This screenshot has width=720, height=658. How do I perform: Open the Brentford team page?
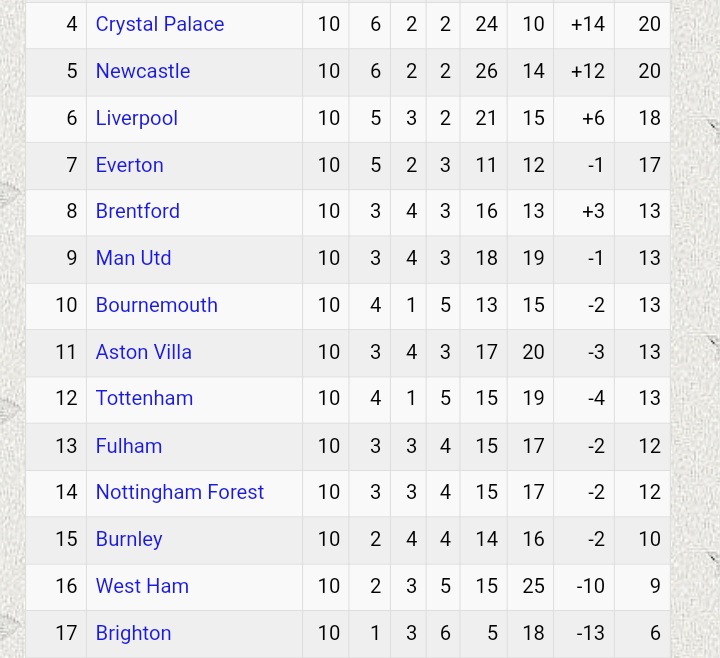pyautogui.click(x=138, y=211)
